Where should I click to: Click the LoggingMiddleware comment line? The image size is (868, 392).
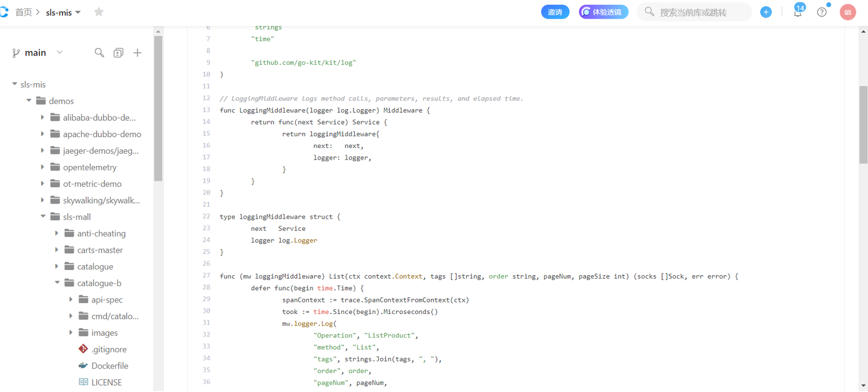click(x=372, y=98)
